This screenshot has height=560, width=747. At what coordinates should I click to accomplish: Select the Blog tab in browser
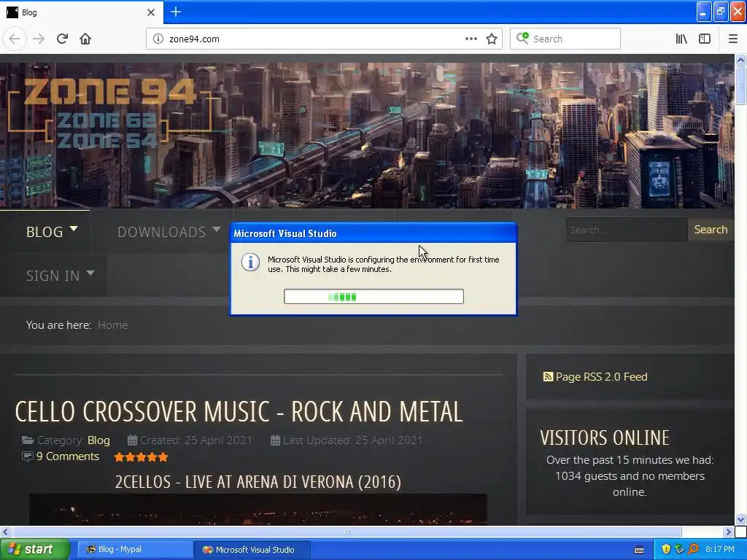coord(81,12)
